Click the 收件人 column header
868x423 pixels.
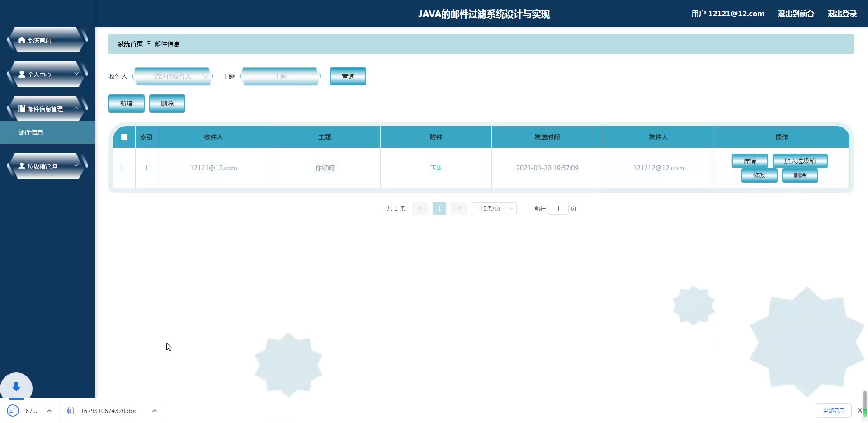click(213, 137)
